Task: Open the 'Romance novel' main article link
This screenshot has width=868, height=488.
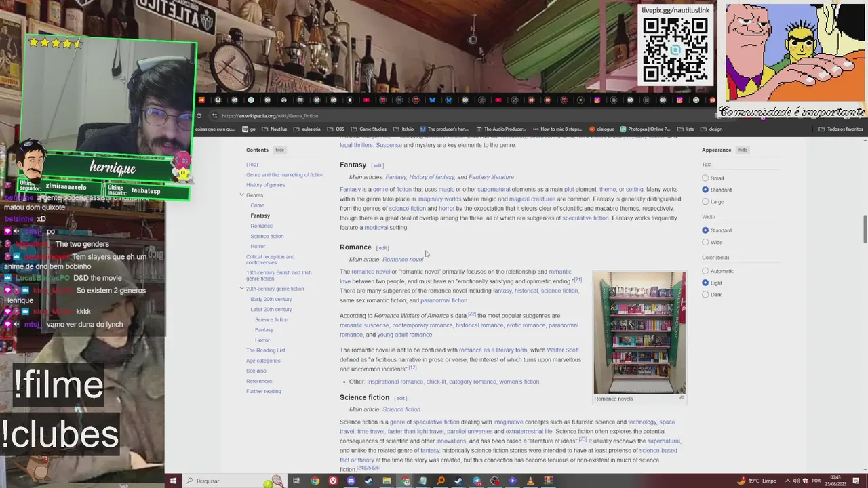Action: coord(403,259)
